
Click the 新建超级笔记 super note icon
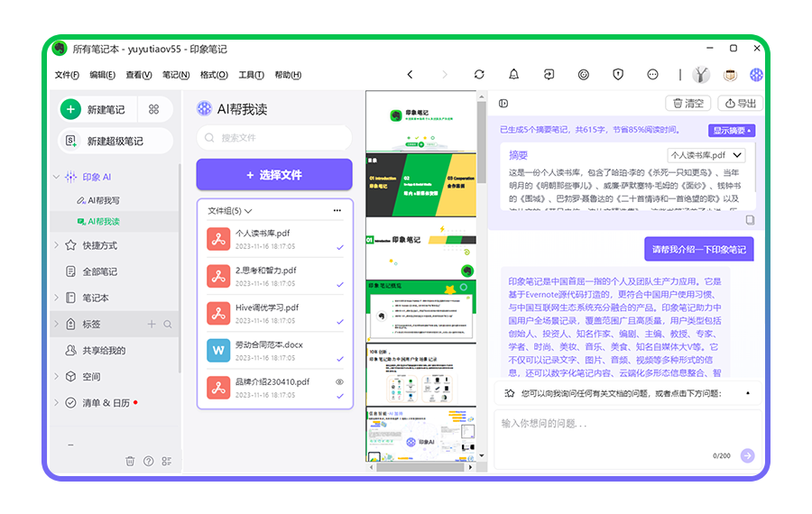pos(71,141)
